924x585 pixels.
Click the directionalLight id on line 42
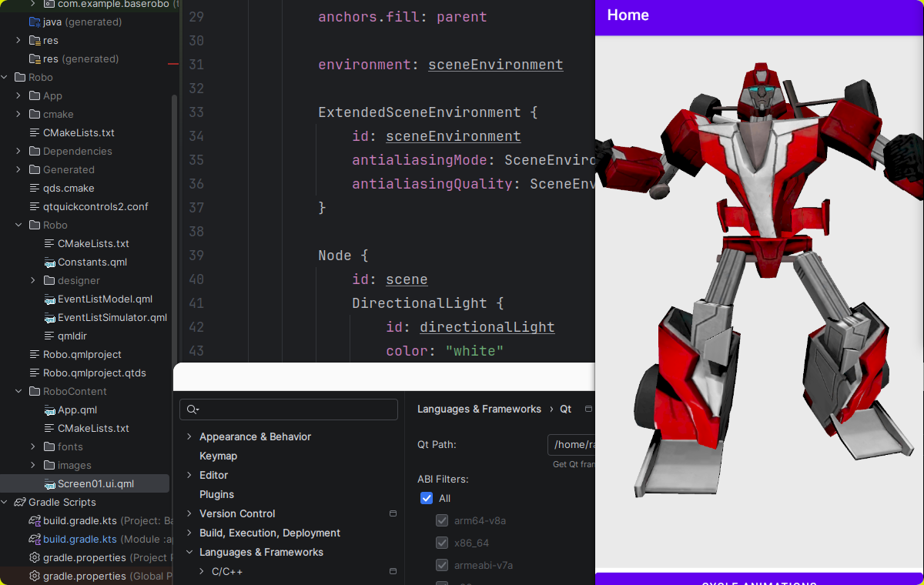point(487,327)
